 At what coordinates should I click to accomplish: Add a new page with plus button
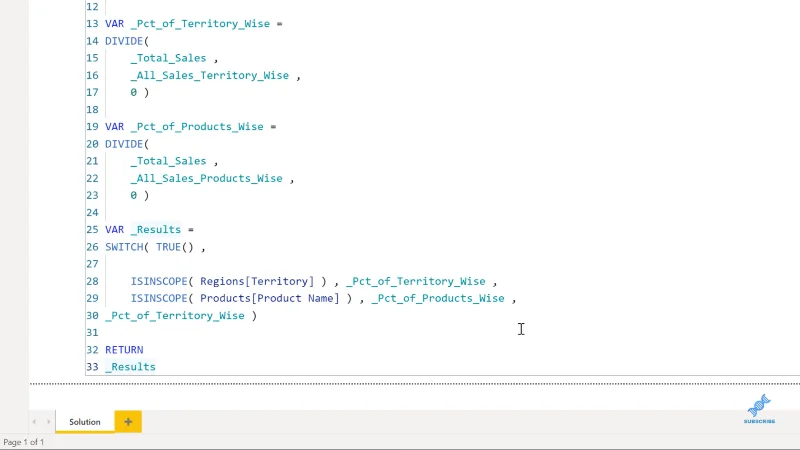tap(128, 421)
